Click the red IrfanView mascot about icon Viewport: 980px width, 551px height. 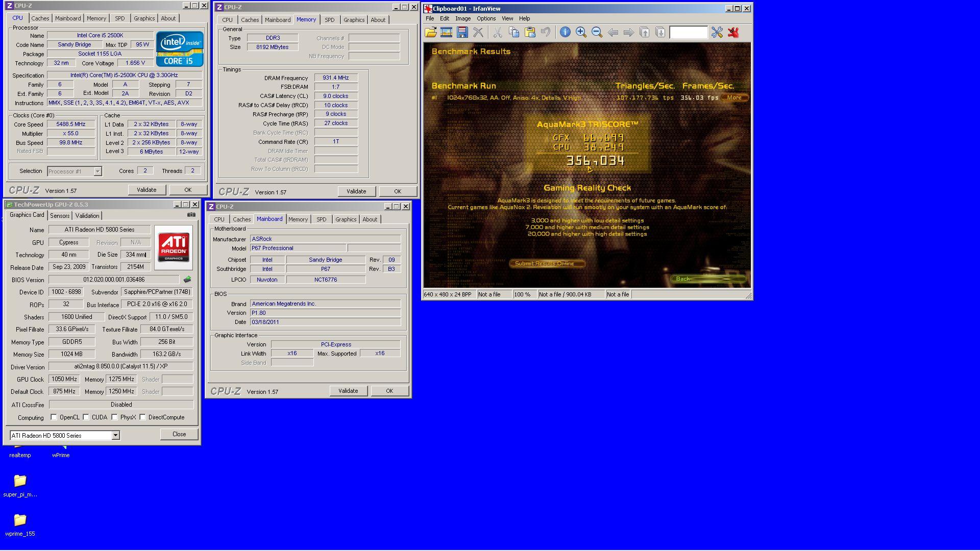point(733,32)
